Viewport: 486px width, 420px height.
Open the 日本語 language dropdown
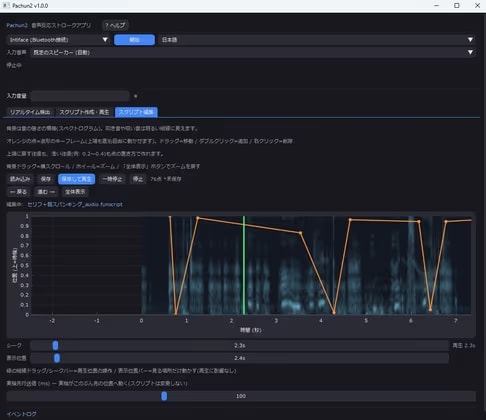tap(317, 40)
